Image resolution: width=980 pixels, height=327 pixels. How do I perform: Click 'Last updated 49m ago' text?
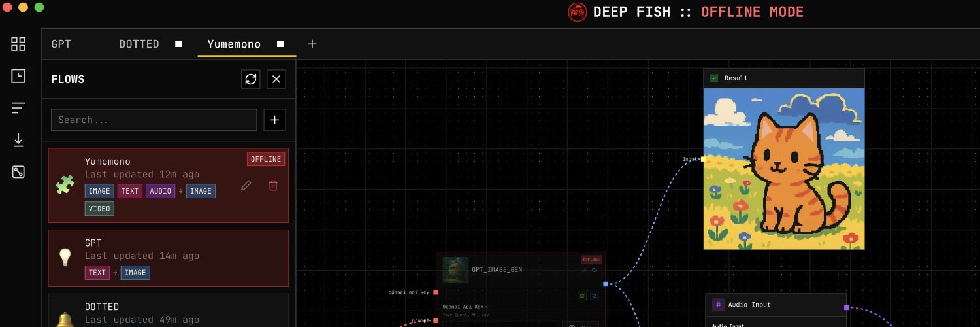142,320
